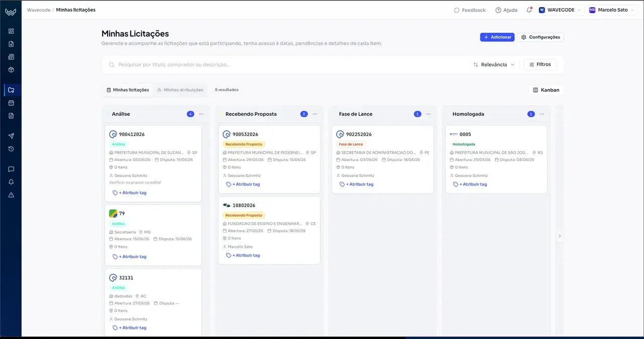Image resolution: width=644 pixels, height=339 pixels.
Task: Click the logo icon on card 10802026
Action: tap(226, 206)
